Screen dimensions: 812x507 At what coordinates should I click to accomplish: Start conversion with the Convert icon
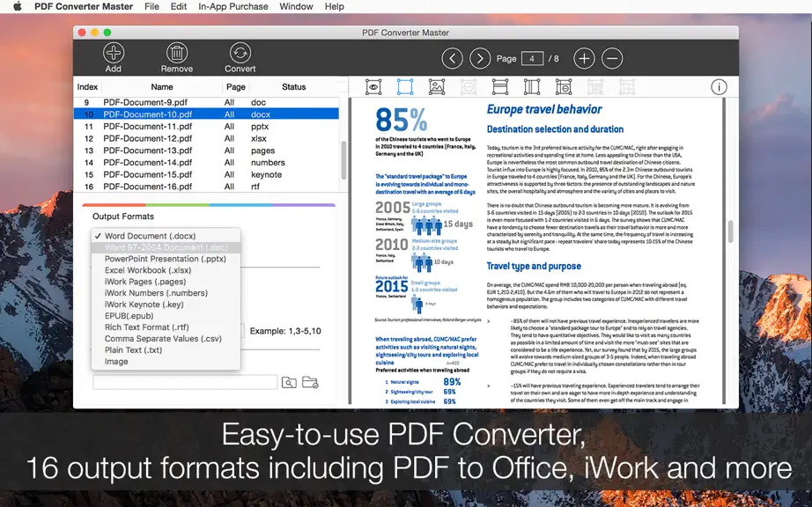coord(240,53)
